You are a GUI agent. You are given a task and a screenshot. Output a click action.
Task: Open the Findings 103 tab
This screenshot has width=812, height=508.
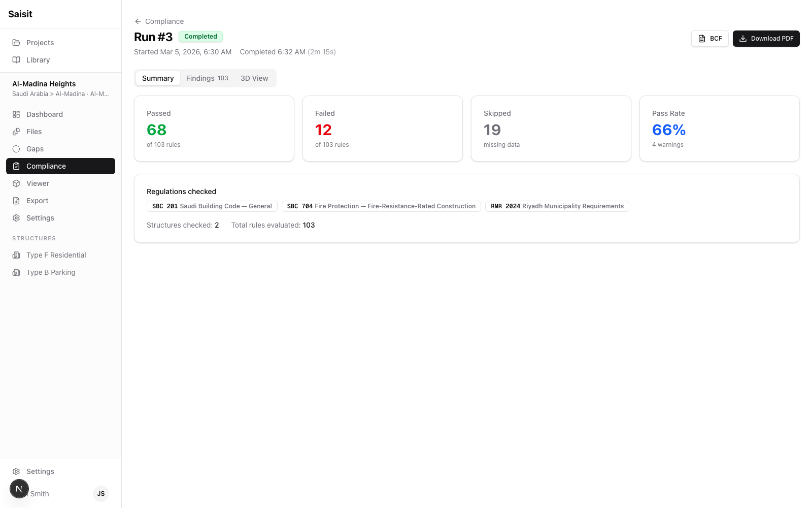pyautogui.click(x=207, y=78)
